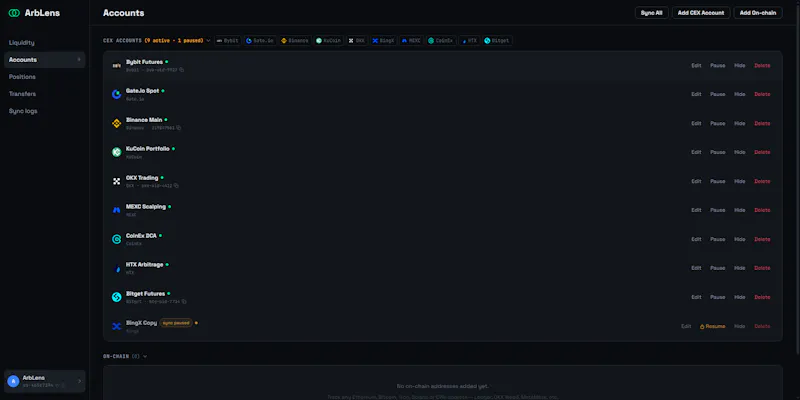Click the ArbLens logo icon
800x400 pixels.
[x=14, y=13]
